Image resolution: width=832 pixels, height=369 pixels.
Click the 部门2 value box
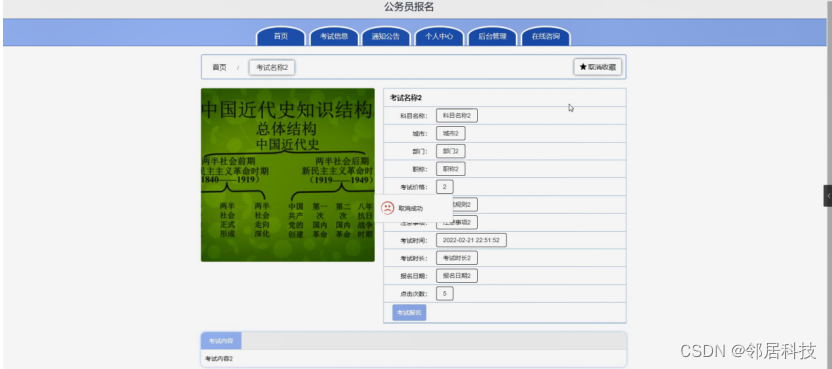[x=450, y=151]
